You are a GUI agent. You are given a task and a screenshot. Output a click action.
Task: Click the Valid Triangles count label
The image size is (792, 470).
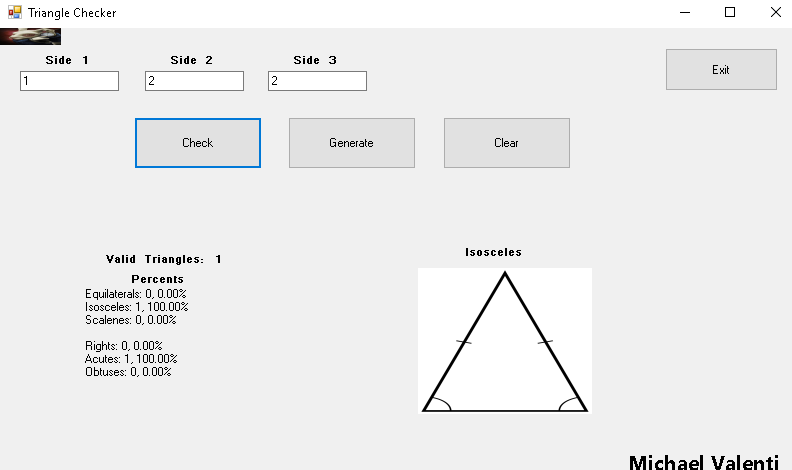click(164, 259)
